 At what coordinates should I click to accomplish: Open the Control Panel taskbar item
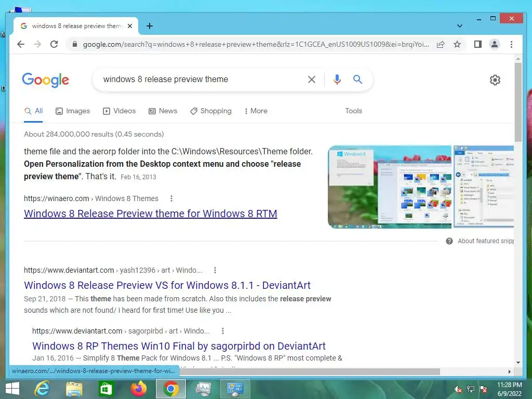click(x=235, y=389)
